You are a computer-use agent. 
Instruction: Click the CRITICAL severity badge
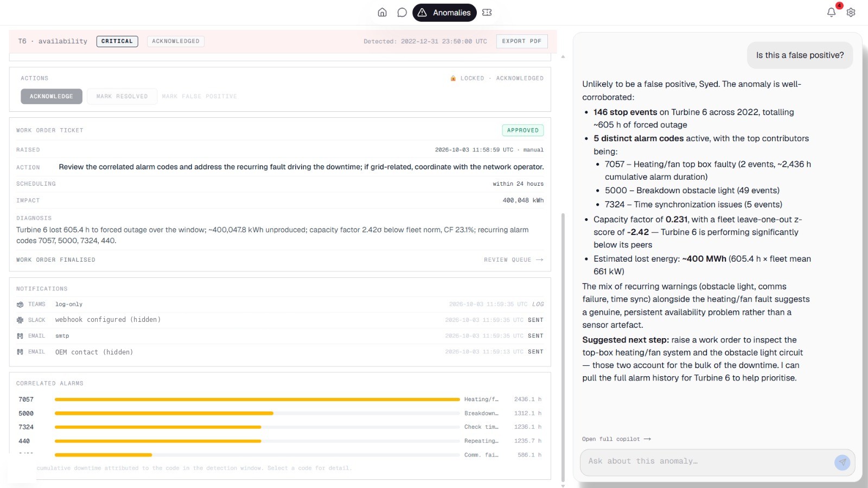point(117,41)
